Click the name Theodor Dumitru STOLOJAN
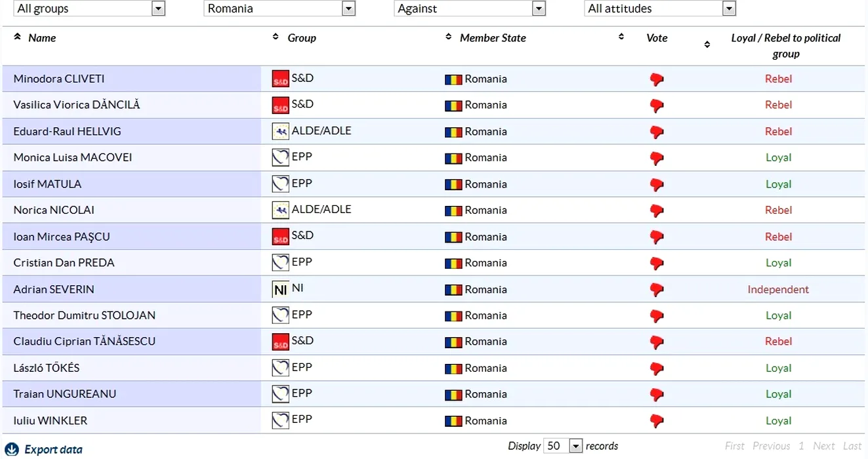Viewport: 868px width, 459px height. (85, 315)
